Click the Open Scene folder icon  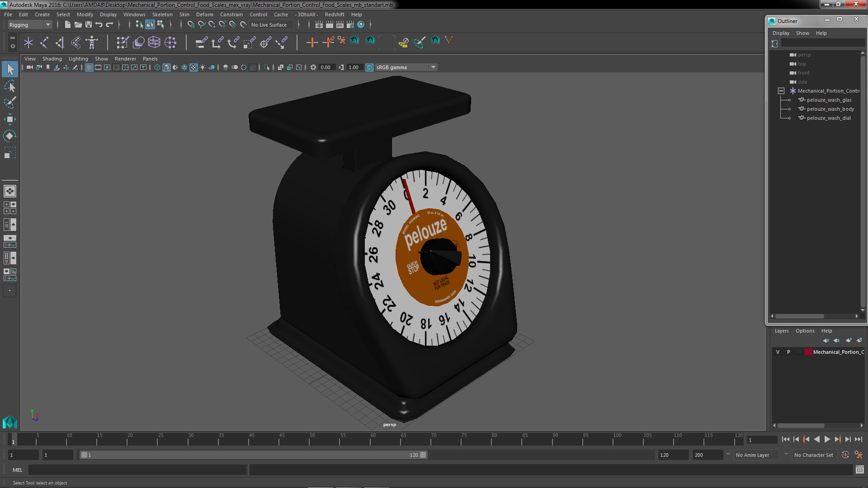tap(78, 24)
